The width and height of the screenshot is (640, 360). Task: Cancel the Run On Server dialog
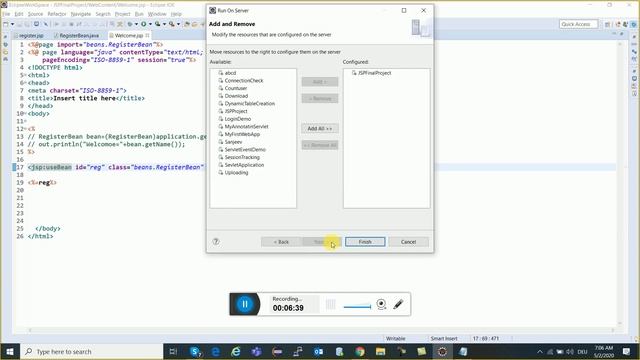pos(408,242)
